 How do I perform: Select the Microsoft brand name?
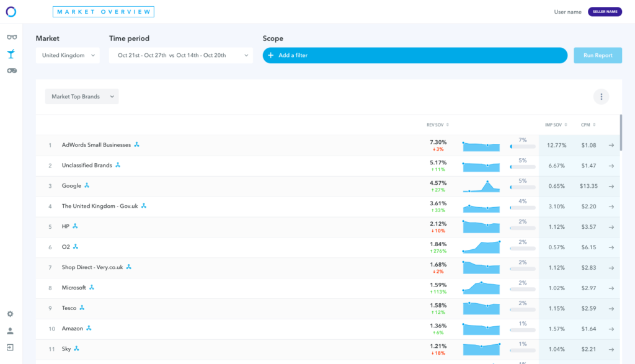tap(74, 288)
